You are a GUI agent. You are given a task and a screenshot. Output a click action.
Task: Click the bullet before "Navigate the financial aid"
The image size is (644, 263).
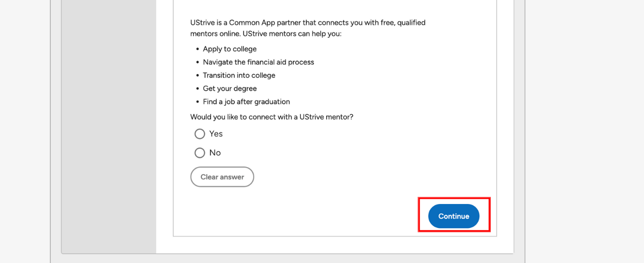(x=197, y=62)
